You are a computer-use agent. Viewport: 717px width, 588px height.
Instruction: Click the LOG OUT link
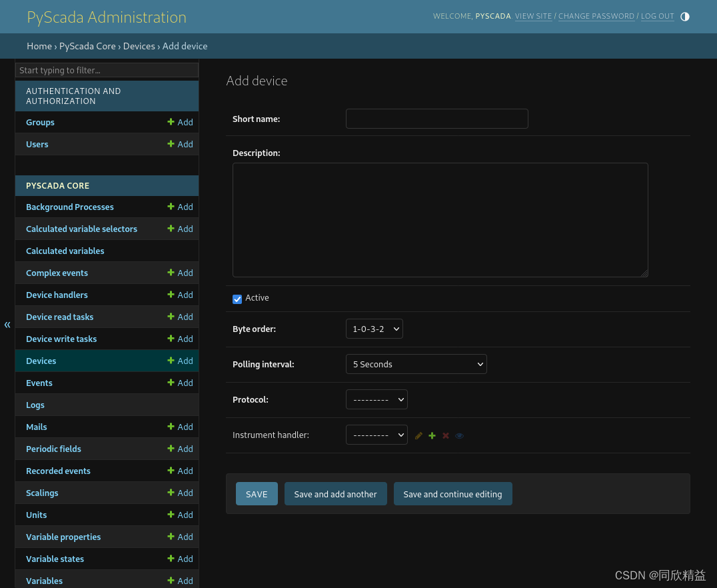point(657,16)
